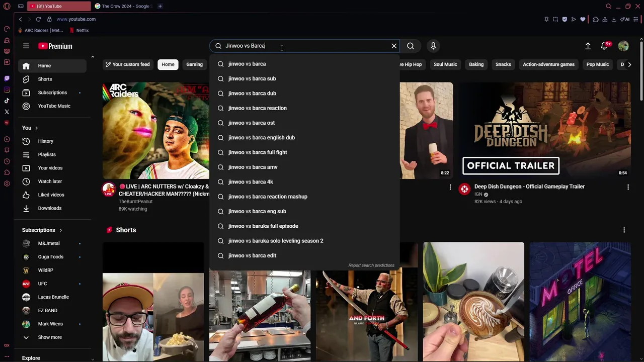Select the Pop Music chip
This screenshot has height=362, width=644.
[x=598, y=64]
